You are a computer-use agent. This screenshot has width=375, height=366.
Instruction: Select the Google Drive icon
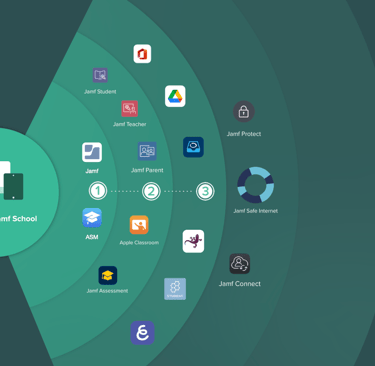(x=175, y=96)
